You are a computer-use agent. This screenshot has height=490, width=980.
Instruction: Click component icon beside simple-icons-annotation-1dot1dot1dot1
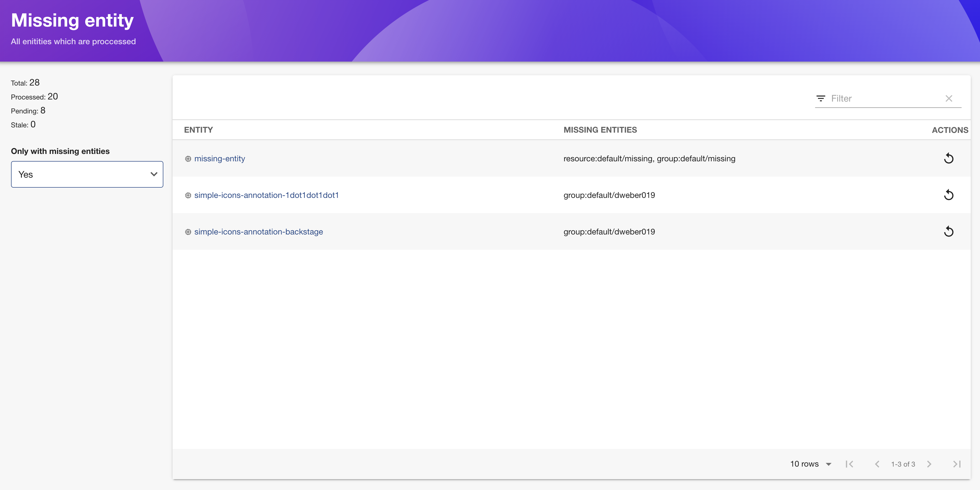pyautogui.click(x=188, y=195)
